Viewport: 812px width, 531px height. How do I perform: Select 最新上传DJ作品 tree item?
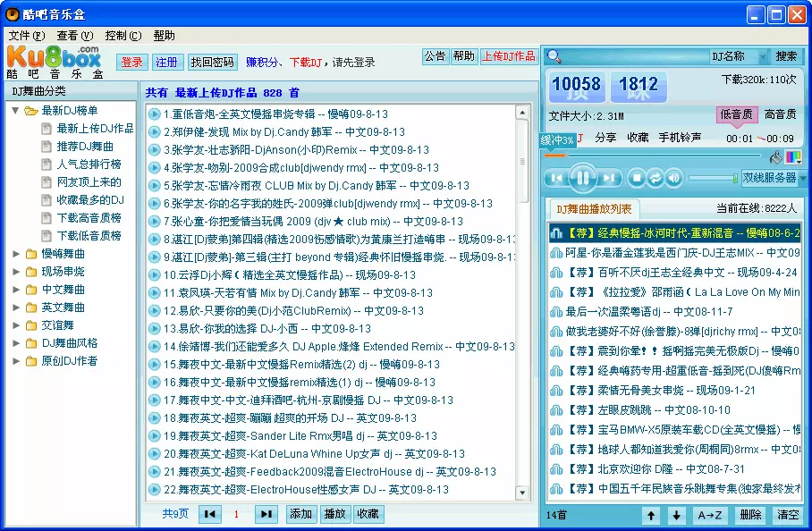(x=95, y=129)
